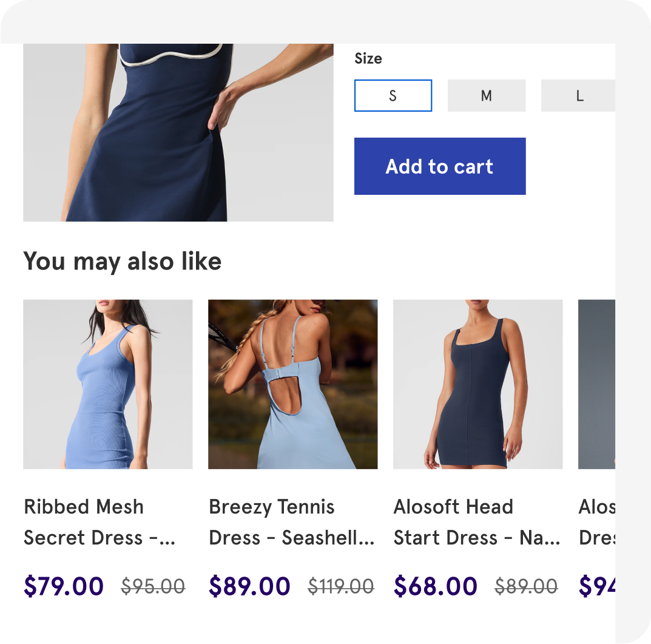Image resolution: width=651 pixels, height=644 pixels.
Task: Click the You may also like heading
Action: click(x=123, y=262)
